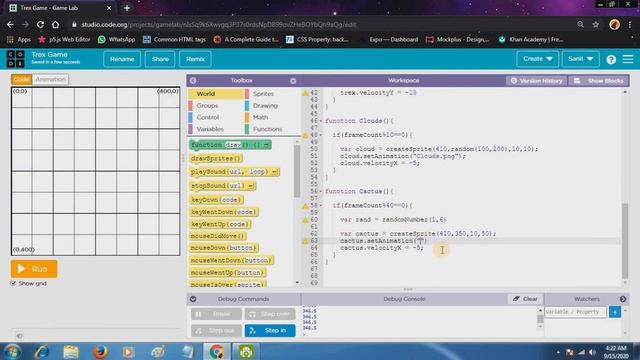Launch Firefox from taskbar
Image resolution: width=640 pixels, height=360 pixels.
[x=100, y=351]
